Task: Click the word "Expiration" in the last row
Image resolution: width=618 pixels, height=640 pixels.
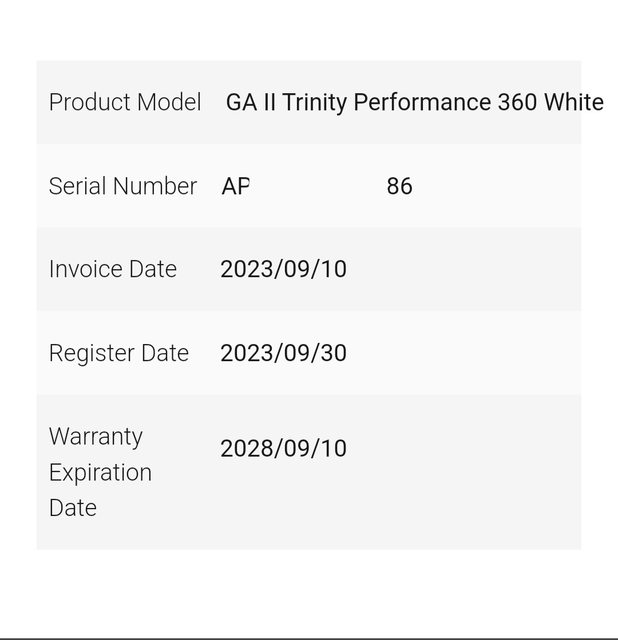Action: tap(100, 472)
